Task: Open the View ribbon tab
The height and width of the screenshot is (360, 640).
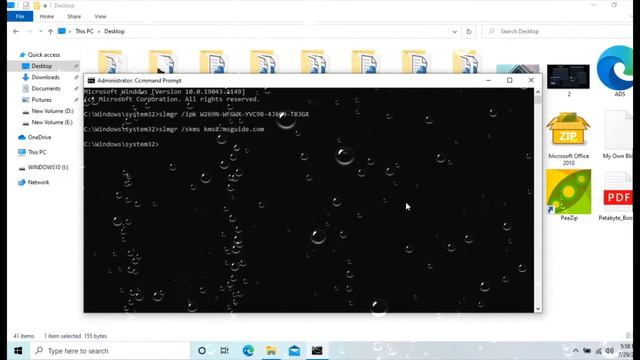Action: point(100,16)
